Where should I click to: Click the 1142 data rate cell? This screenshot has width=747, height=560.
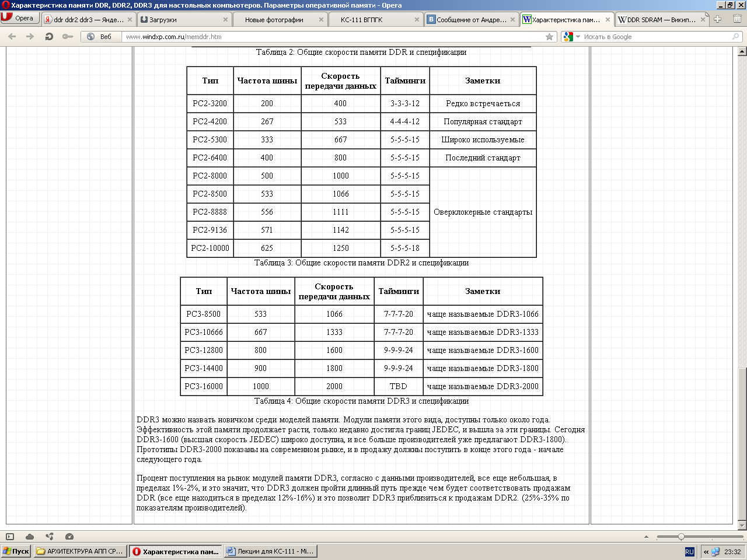[x=341, y=230]
